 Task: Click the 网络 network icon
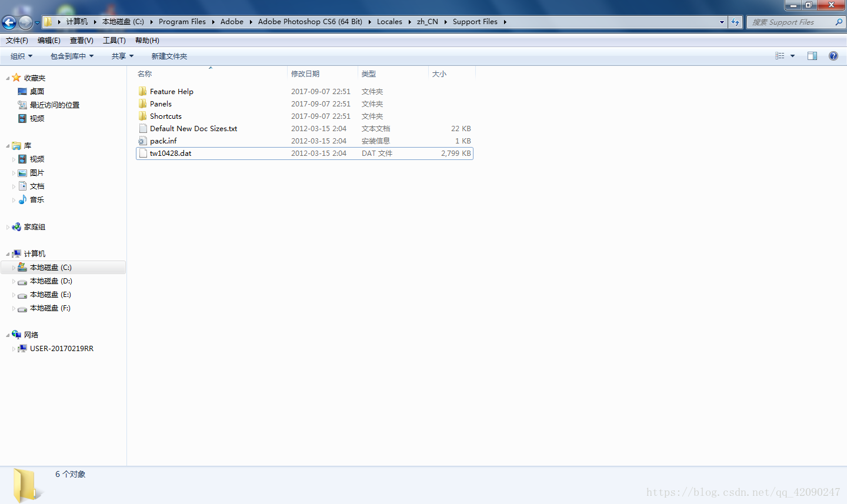tap(16, 335)
